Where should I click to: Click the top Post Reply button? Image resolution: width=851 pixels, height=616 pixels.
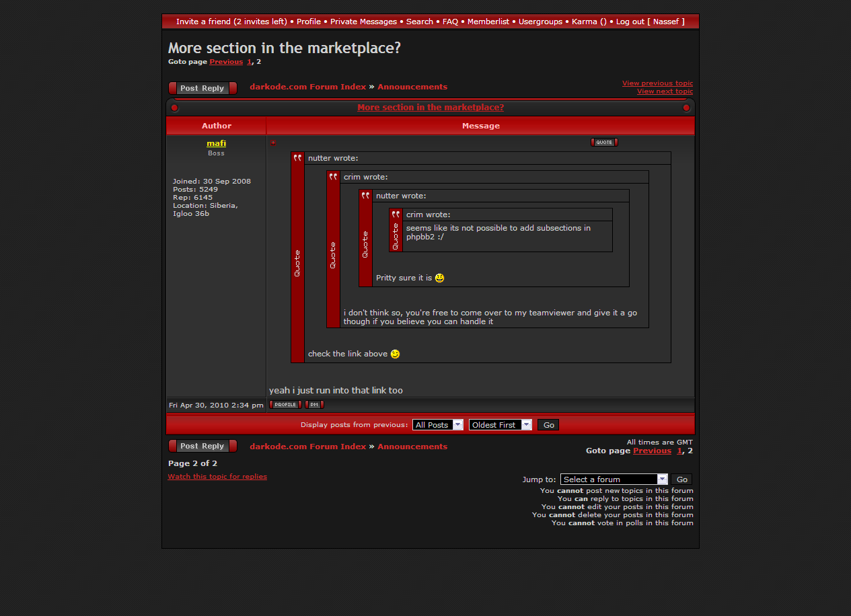coord(202,88)
